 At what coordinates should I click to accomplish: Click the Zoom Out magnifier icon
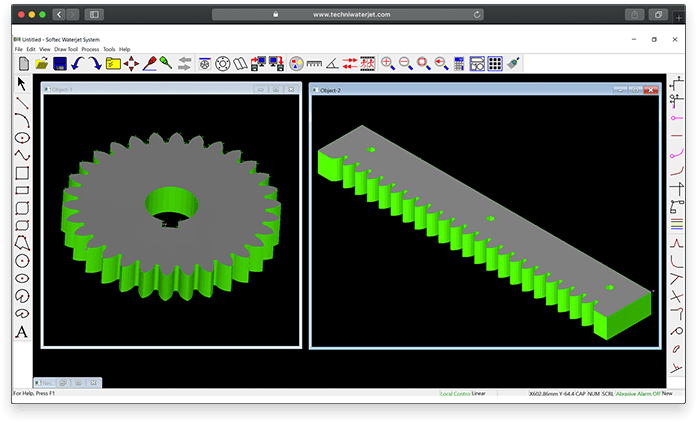click(405, 63)
